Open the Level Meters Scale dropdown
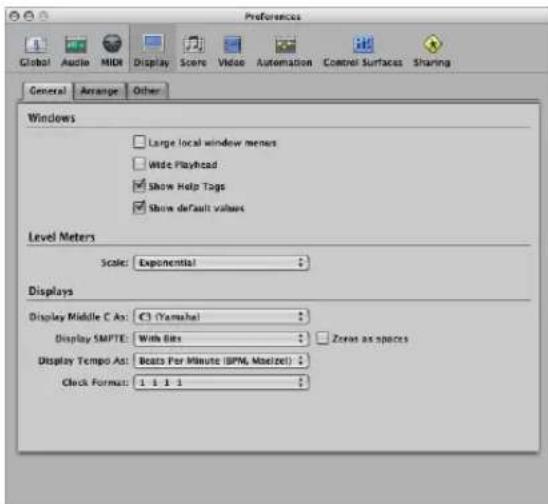548x504 pixels. pos(222,263)
